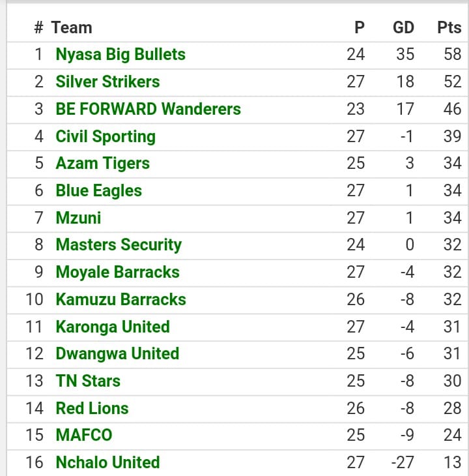Click the Pts column header
The width and height of the screenshot is (469, 476).
point(449,27)
